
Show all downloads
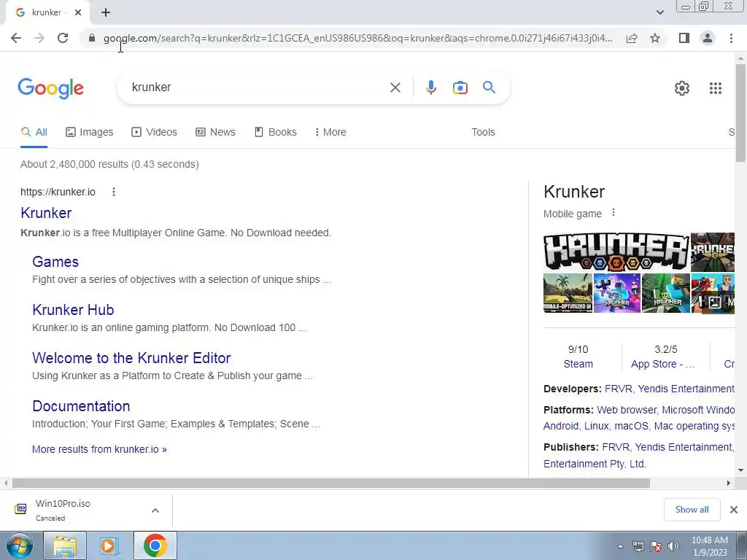coord(692,510)
